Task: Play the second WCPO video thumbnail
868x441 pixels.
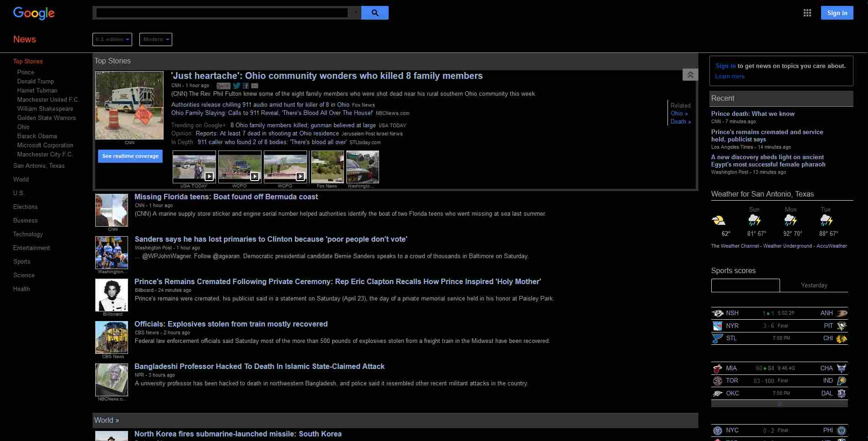Action: (285, 167)
